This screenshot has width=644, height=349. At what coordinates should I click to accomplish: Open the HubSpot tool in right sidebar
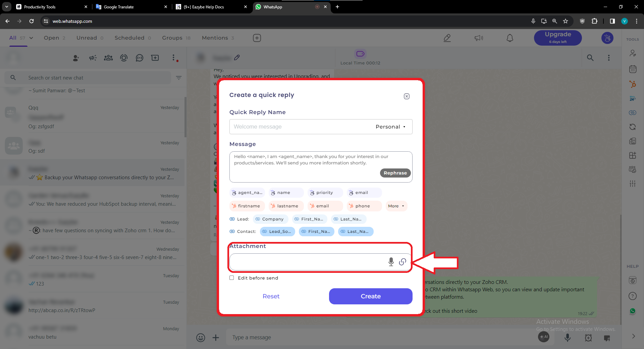633,84
